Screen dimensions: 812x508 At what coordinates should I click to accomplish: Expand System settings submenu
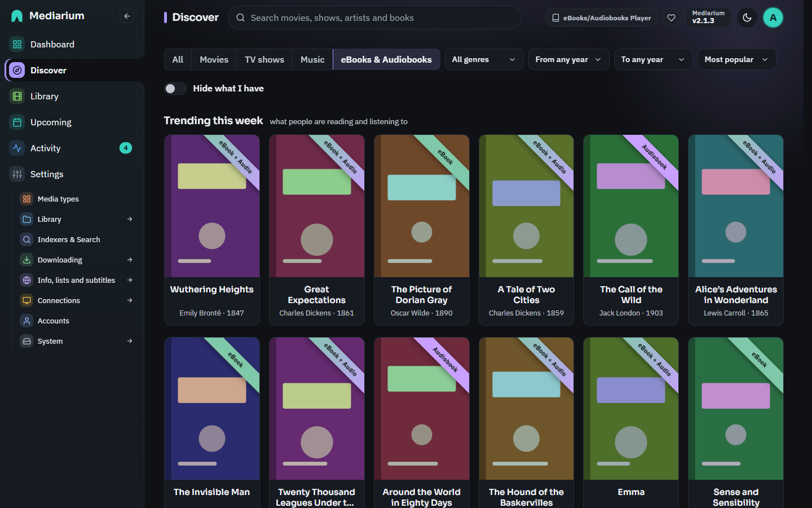point(130,341)
